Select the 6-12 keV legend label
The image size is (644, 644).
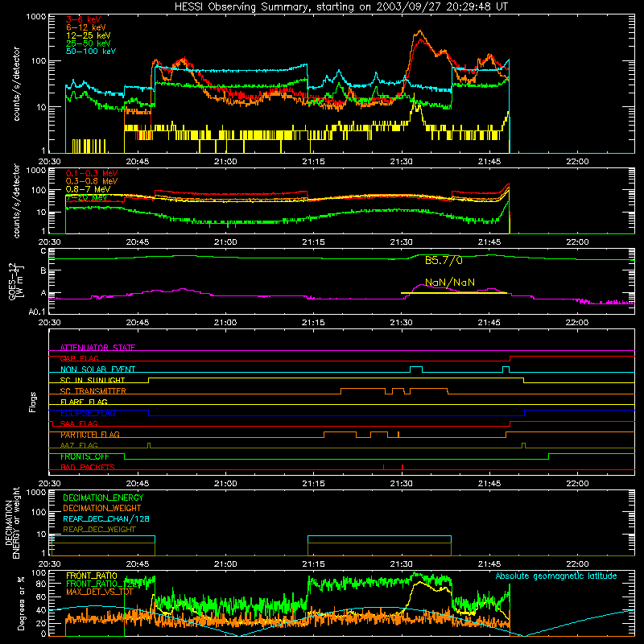(x=86, y=27)
